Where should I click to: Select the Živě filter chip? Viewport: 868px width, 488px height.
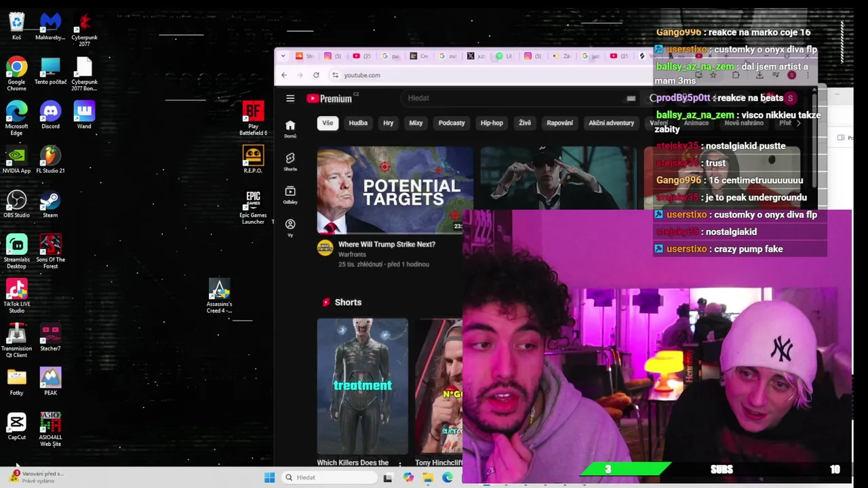click(525, 123)
